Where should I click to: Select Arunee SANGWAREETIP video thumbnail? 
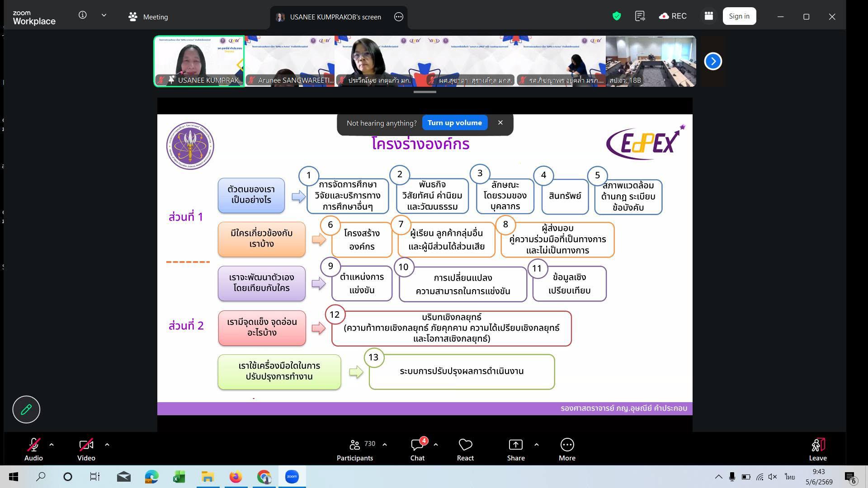click(x=289, y=61)
